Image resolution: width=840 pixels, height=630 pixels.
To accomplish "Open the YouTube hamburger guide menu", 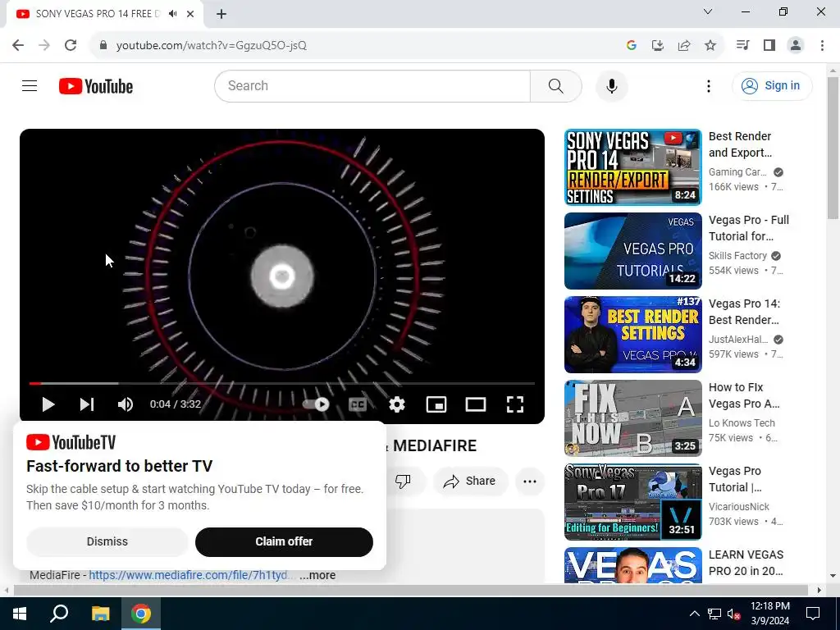I will pos(30,85).
